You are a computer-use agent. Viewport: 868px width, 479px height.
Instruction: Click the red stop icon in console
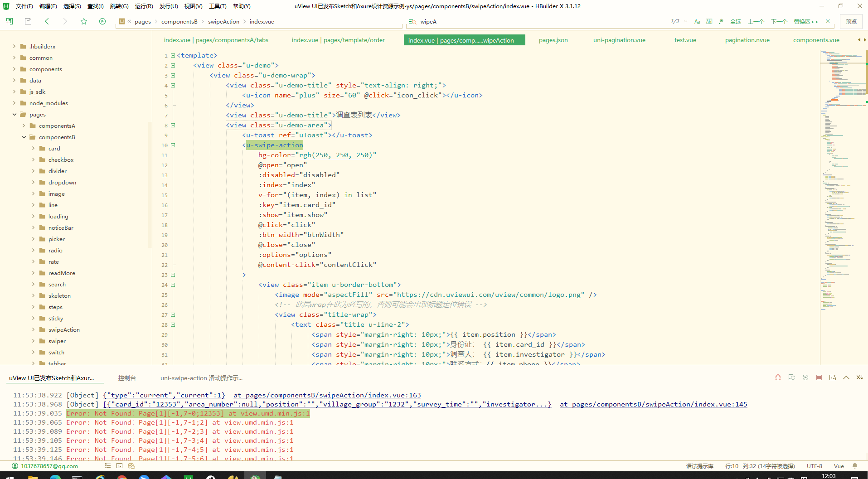coord(819,377)
